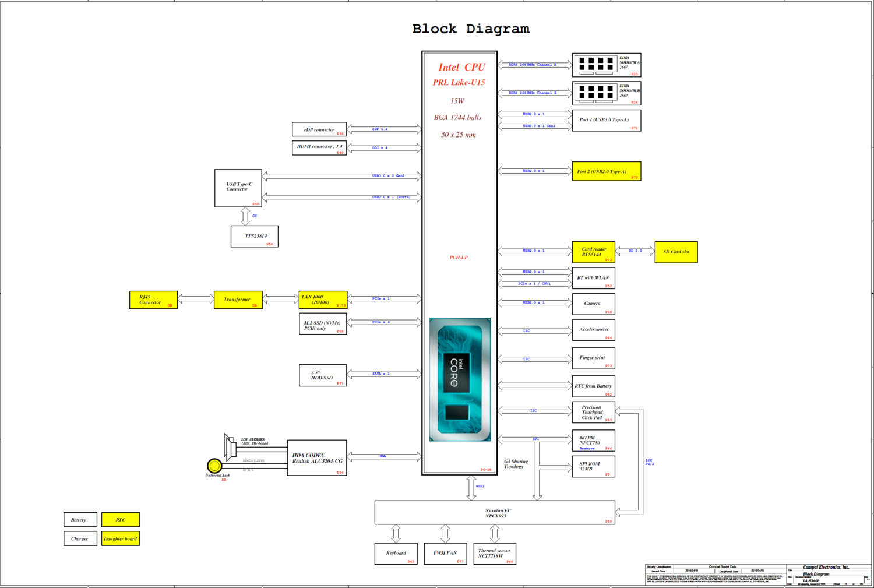Select the #dTPM NPCT750 block
Image resolution: width=874 pixels, height=588 pixels.
tap(594, 441)
